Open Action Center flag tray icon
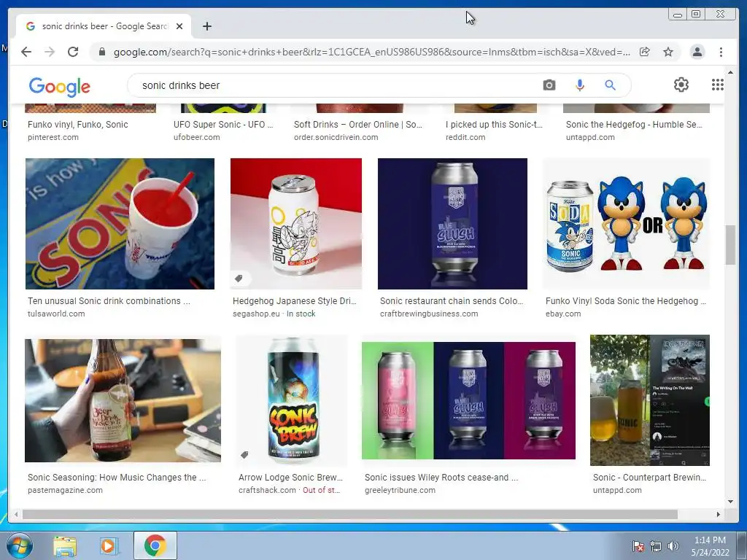Screen dimensions: 747x560 638,546
